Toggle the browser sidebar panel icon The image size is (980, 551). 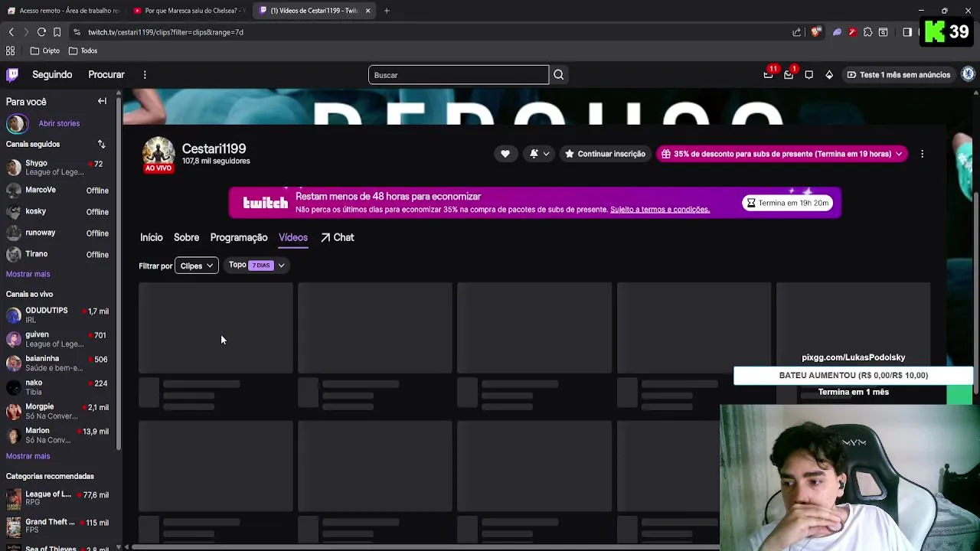[907, 32]
